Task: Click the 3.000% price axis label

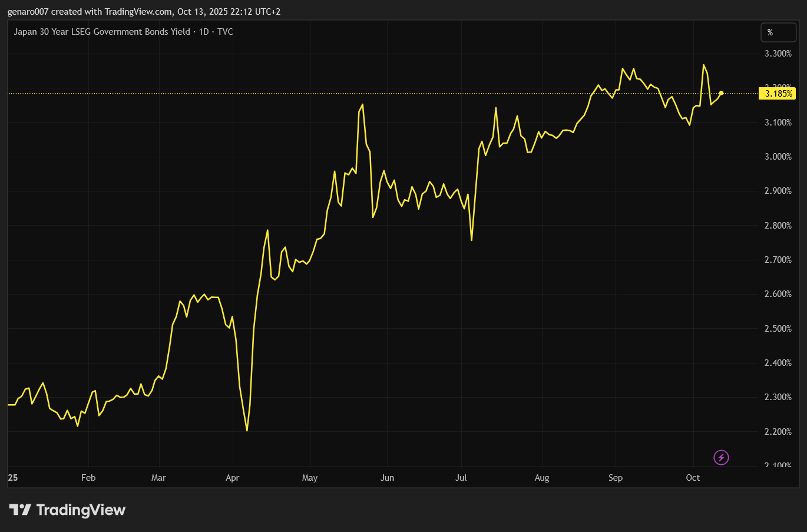Action: point(778,157)
